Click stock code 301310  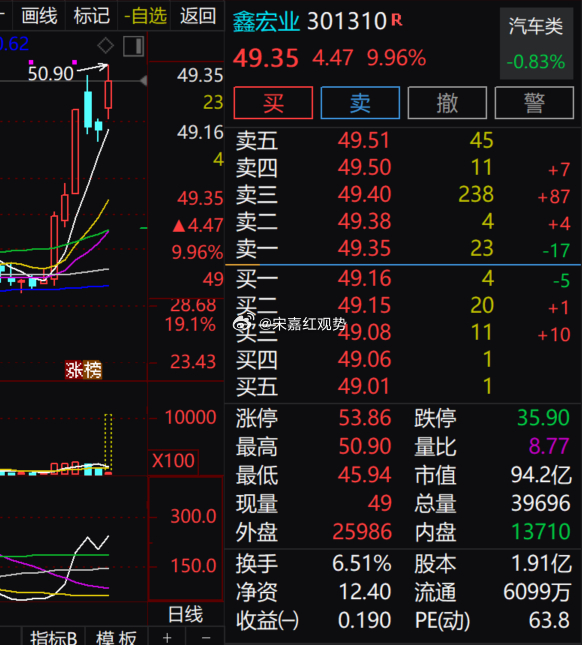pos(347,21)
